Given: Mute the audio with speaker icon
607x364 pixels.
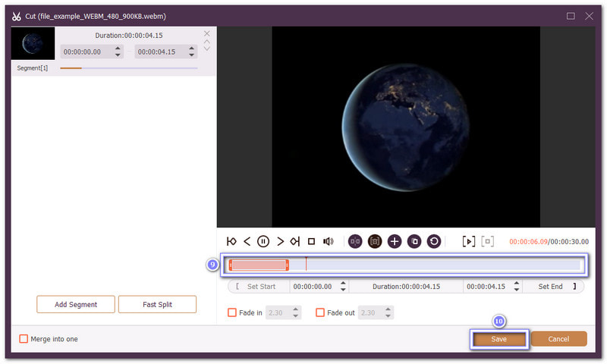Looking at the screenshot, I should pyautogui.click(x=328, y=241).
